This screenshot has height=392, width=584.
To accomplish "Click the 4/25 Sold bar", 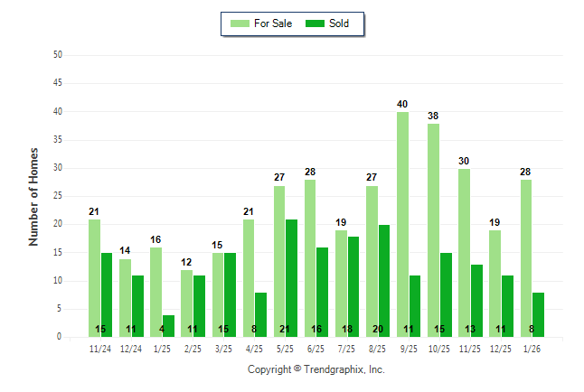I will (x=260, y=314).
